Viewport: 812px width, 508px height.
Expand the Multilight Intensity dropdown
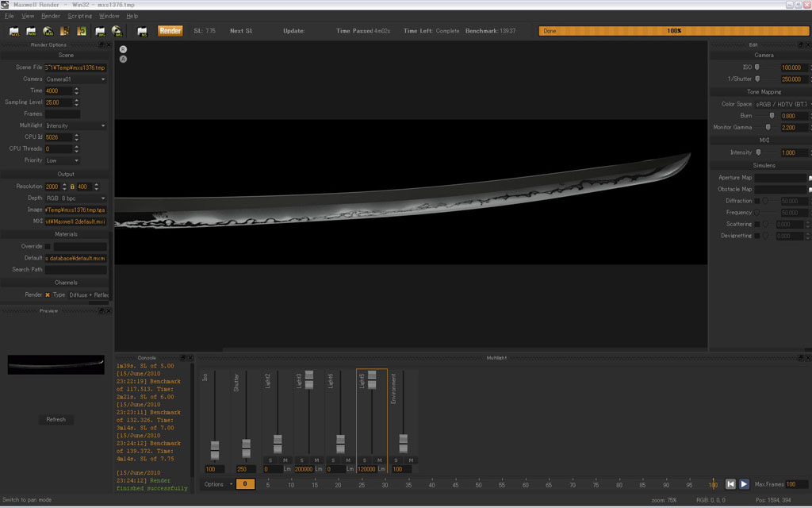[x=75, y=125]
